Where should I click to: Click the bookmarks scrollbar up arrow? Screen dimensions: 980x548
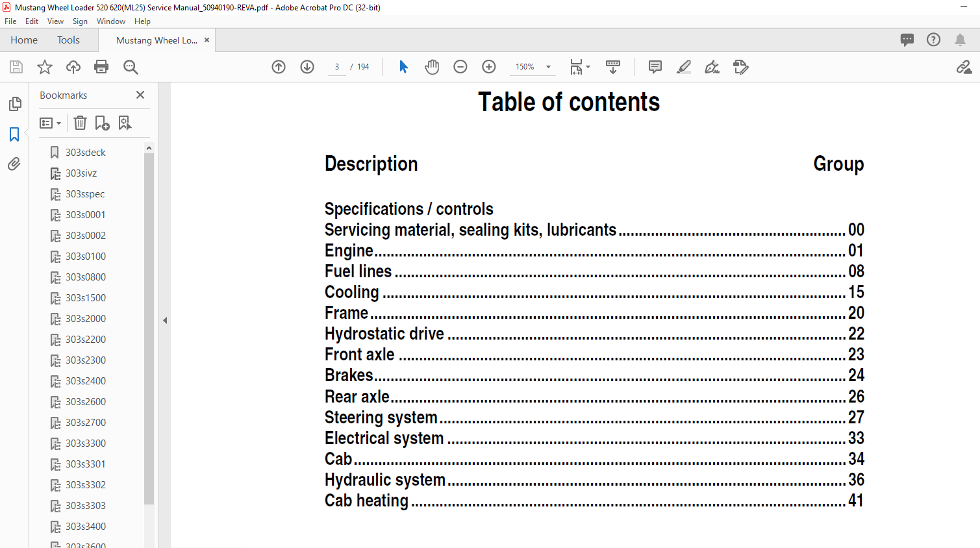pos(149,148)
